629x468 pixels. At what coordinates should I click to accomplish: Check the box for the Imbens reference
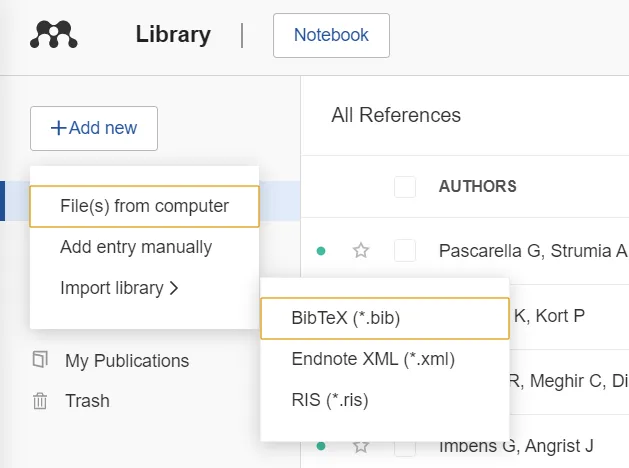(x=404, y=445)
